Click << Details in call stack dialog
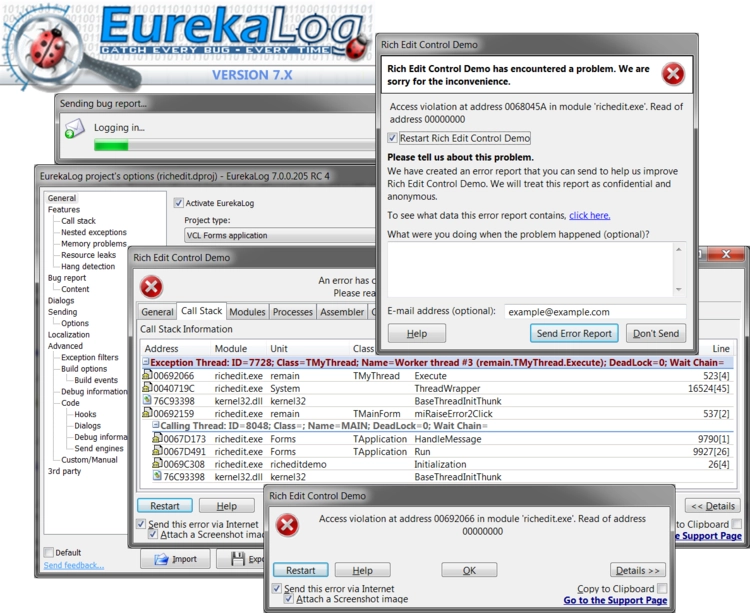 pyautogui.click(x=713, y=506)
